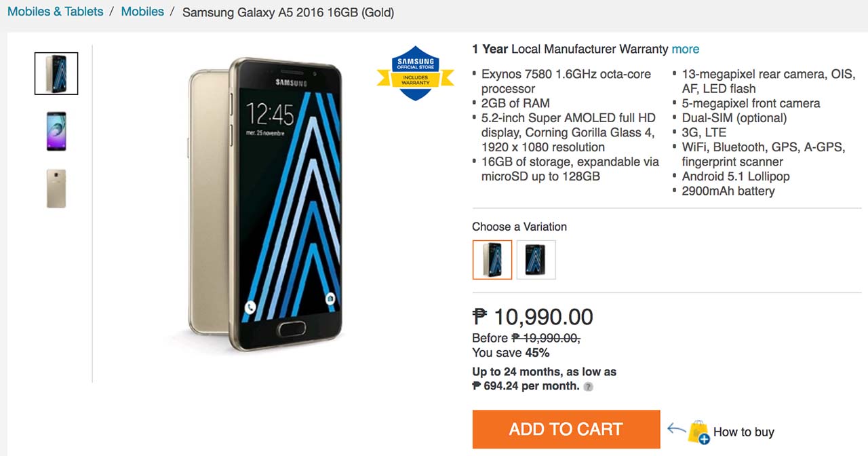Click the ADD TO CART button

[x=566, y=429]
